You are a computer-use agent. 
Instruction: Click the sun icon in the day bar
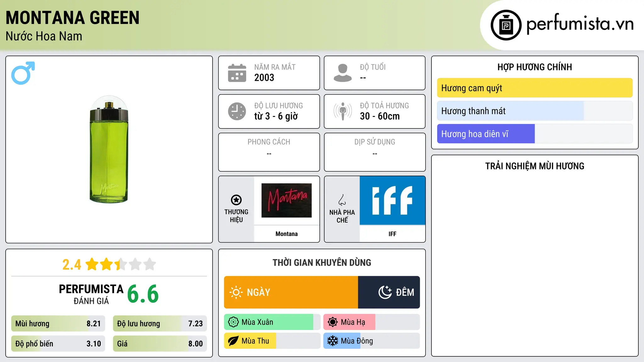236,292
